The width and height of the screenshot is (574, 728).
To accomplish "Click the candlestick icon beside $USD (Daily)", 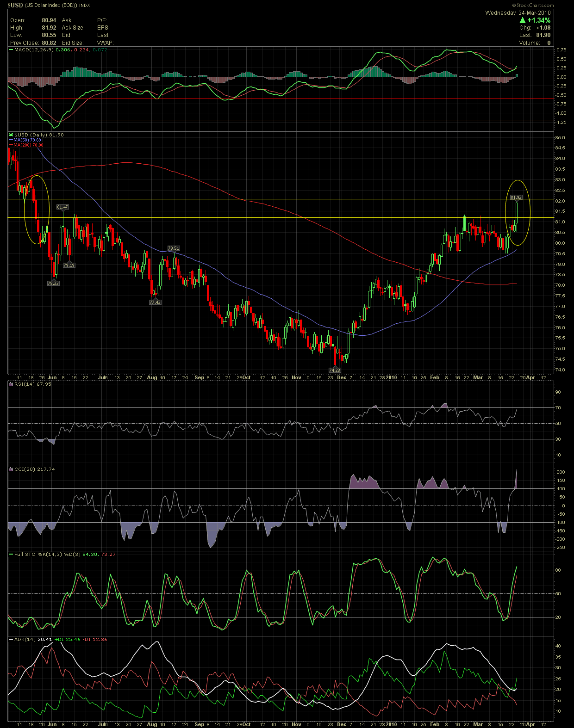I will [x=11, y=135].
